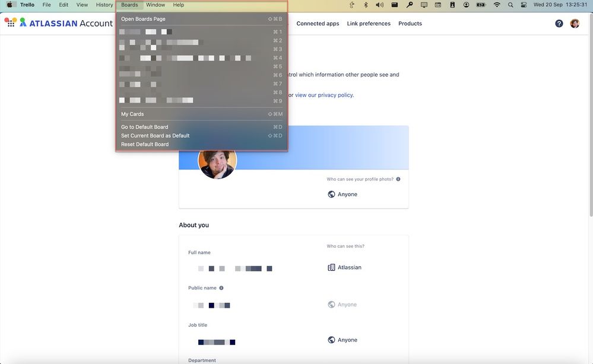Close the open Boards menu title
Viewport: 593px width, 364px height.
[x=129, y=5]
